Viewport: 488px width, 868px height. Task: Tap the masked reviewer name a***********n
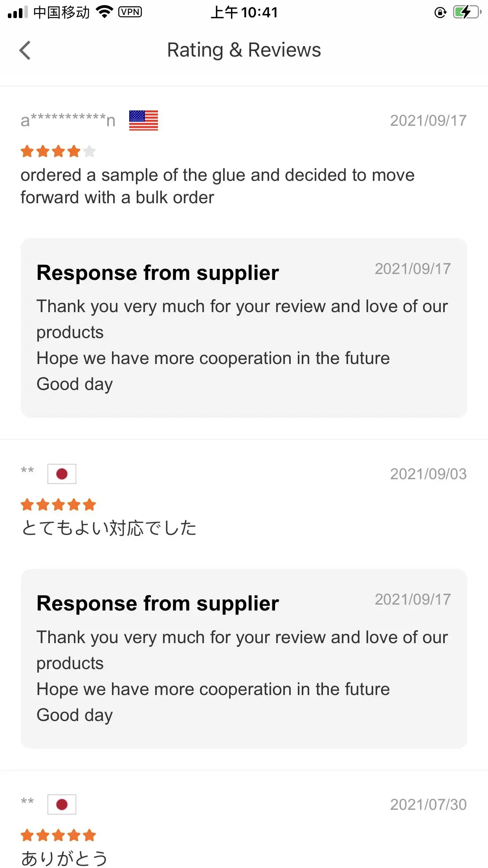68,120
